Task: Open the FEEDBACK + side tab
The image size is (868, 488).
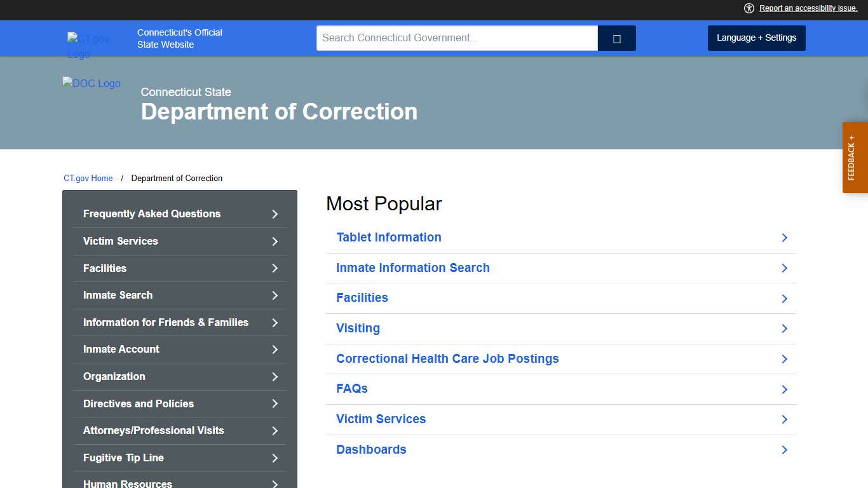Action: pyautogui.click(x=855, y=158)
